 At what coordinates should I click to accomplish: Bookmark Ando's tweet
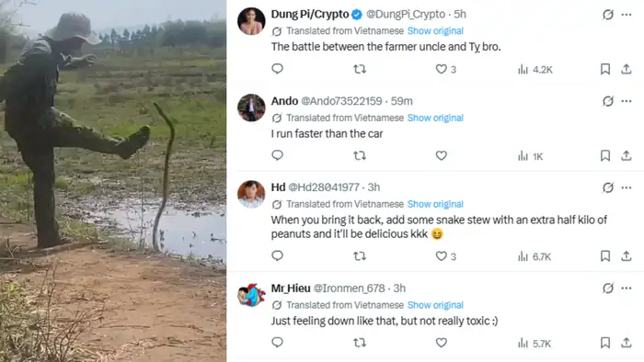click(605, 156)
